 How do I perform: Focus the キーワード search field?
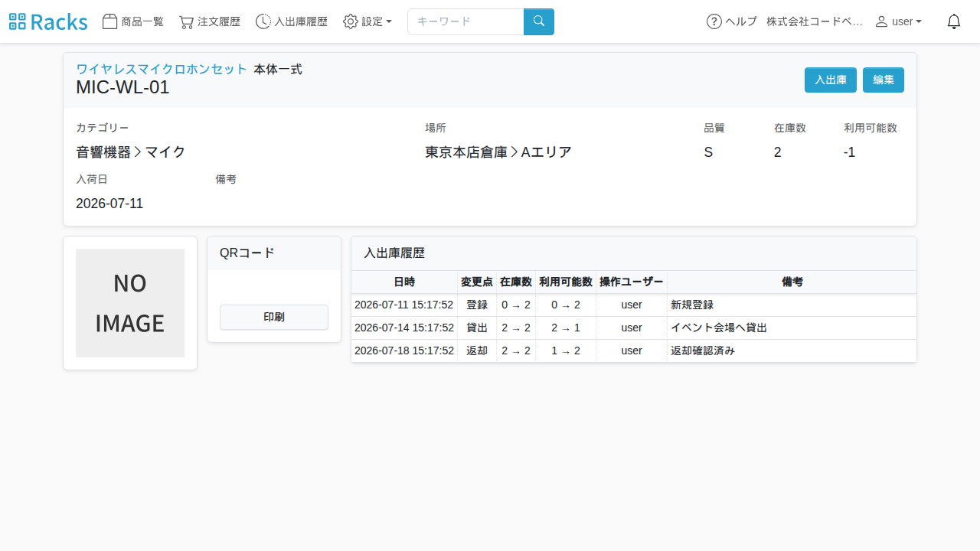coord(465,21)
